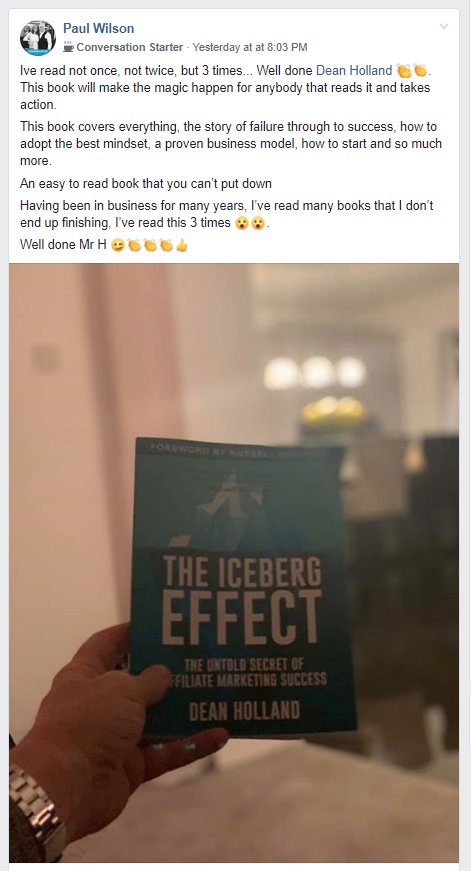Open the attached book photo
The width and height of the screenshot is (471, 871).
(x=234, y=563)
